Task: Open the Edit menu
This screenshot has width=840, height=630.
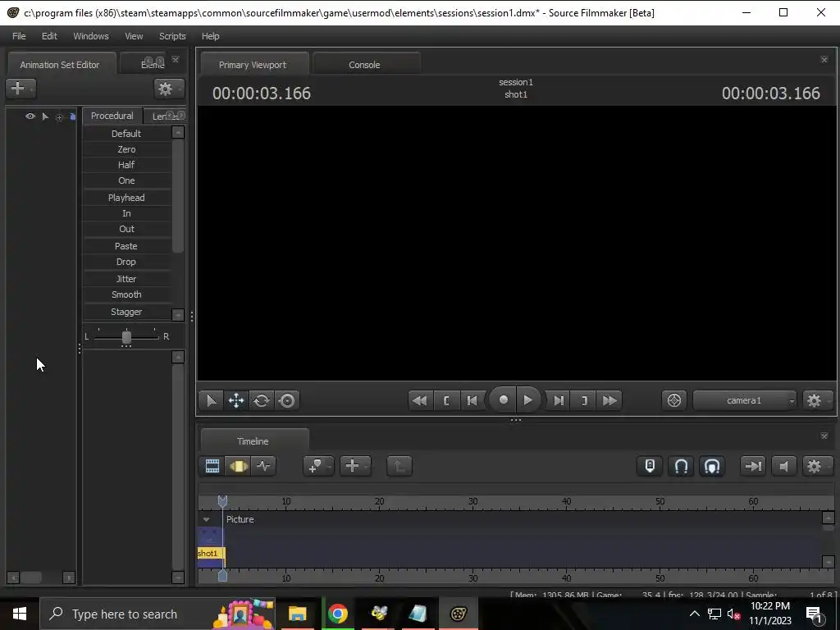Action: [x=49, y=36]
